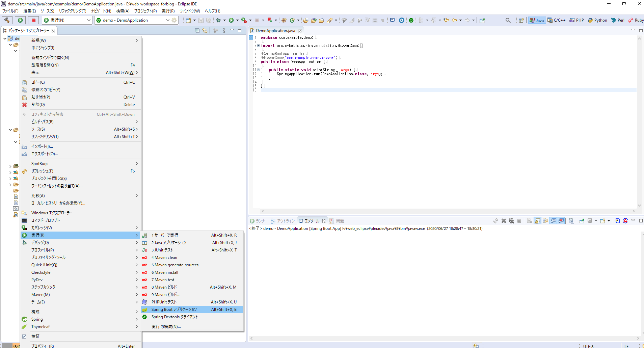Click the Remove Launch X icon in console

[504, 221]
